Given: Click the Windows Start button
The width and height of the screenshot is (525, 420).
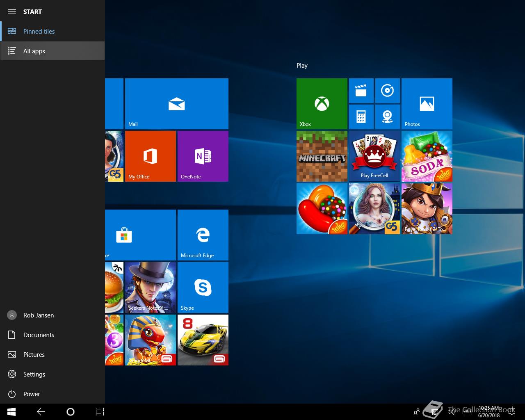Looking at the screenshot, I should pyautogui.click(x=11, y=412).
